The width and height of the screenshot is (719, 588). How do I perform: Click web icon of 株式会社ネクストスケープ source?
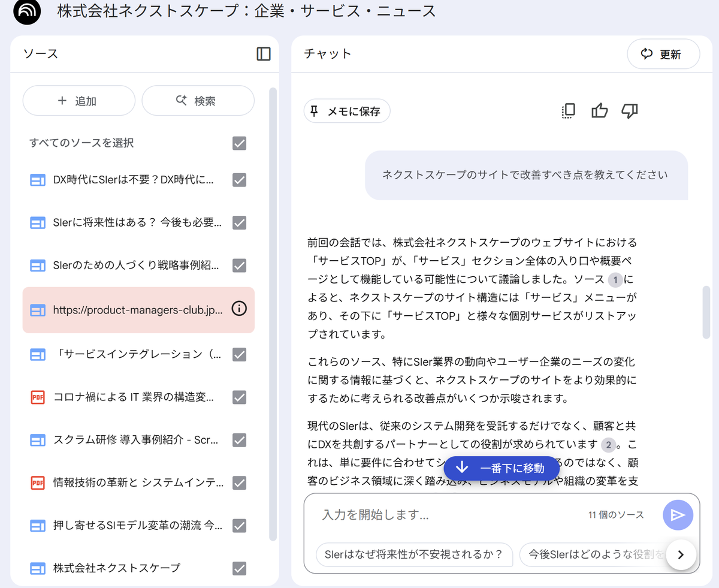38,568
